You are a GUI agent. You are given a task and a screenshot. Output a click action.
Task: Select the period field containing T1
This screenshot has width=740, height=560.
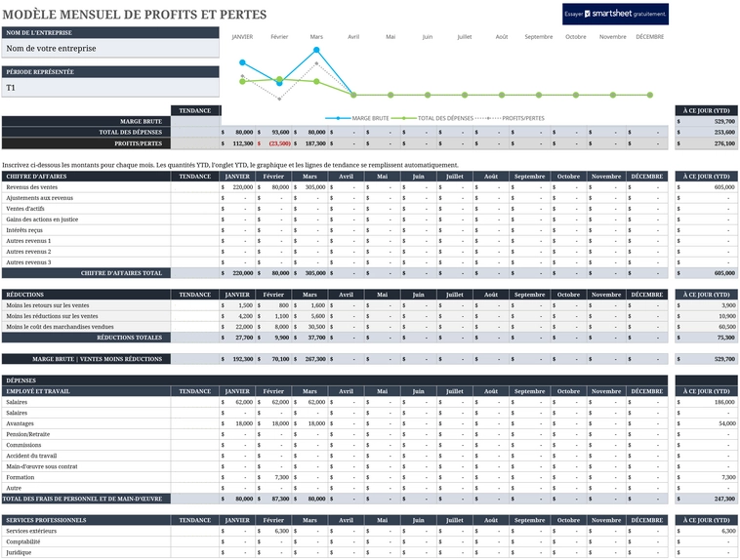[110, 88]
